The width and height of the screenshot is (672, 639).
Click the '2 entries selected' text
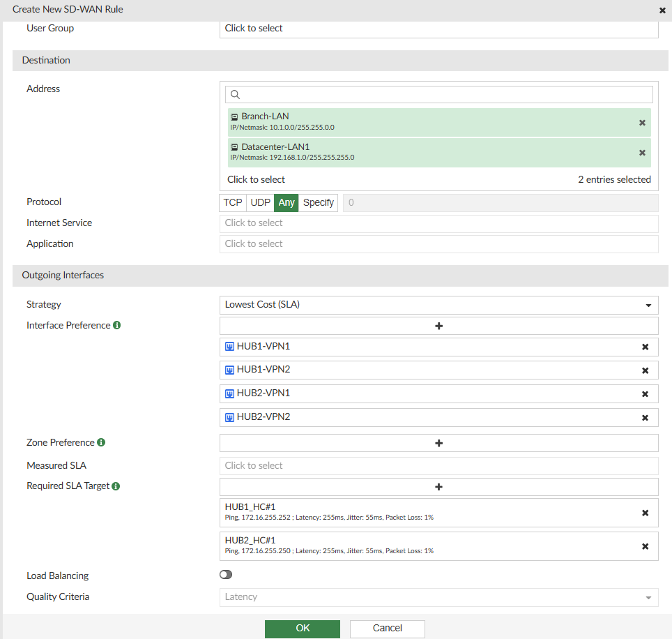pyautogui.click(x=614, y=179)
